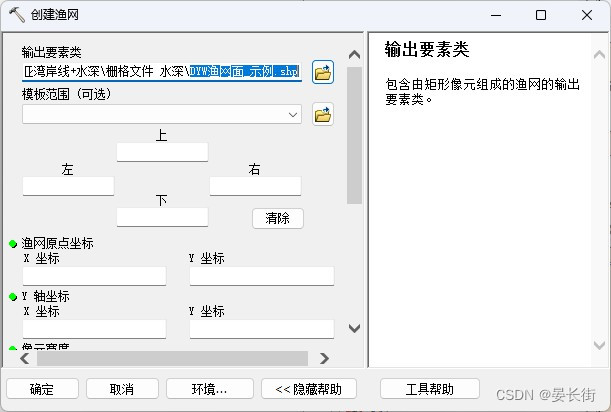Click the 左 (left) extent field
This screenshot has width=611, height=412.
click(x=68, y=186)
